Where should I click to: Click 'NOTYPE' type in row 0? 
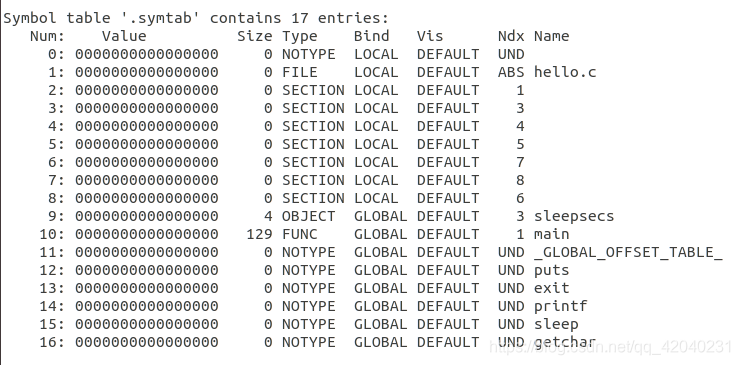(x=309, y=54)
